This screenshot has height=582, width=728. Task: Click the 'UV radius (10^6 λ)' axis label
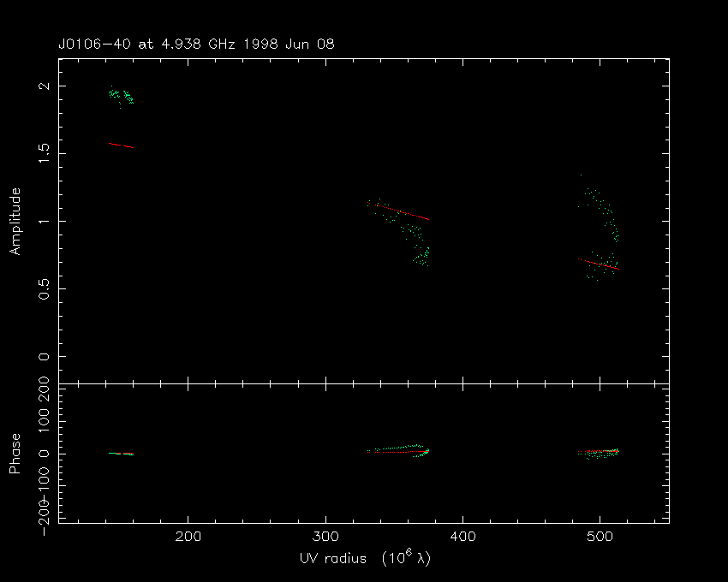[366, 558]
